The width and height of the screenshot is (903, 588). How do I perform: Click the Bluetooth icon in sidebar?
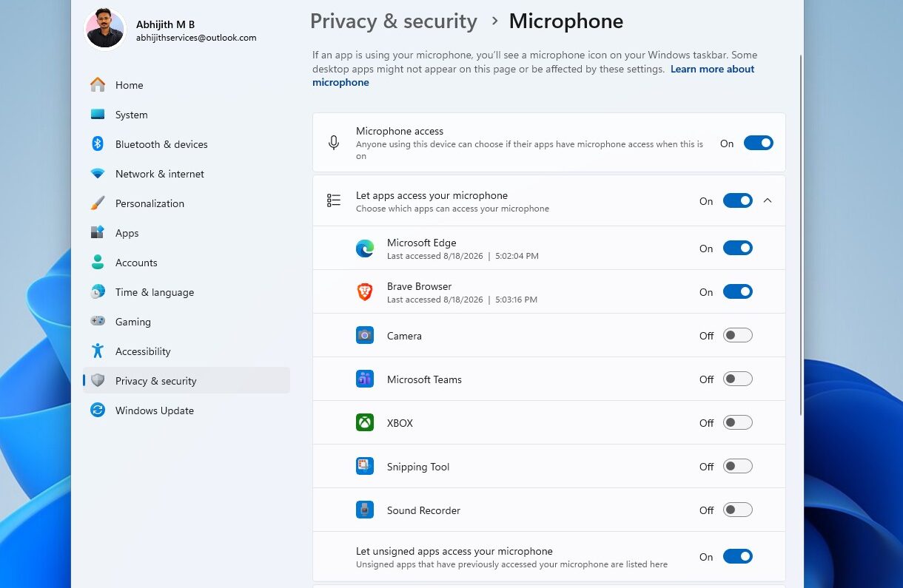pyautogui.click(x=98, y=144)
